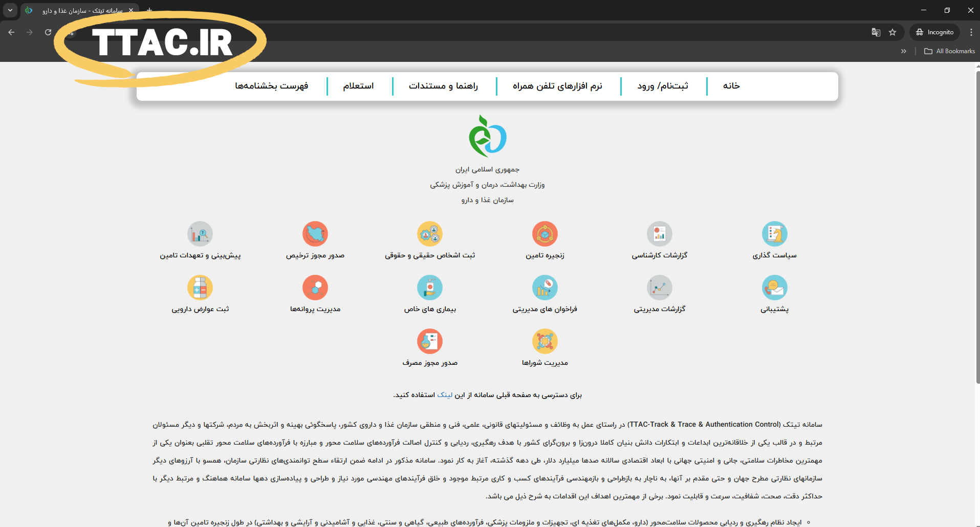Open the سیاست گذاری (policy making) icon
The image size is (980, 527).
pyautogui.click(x=774, y=234)
